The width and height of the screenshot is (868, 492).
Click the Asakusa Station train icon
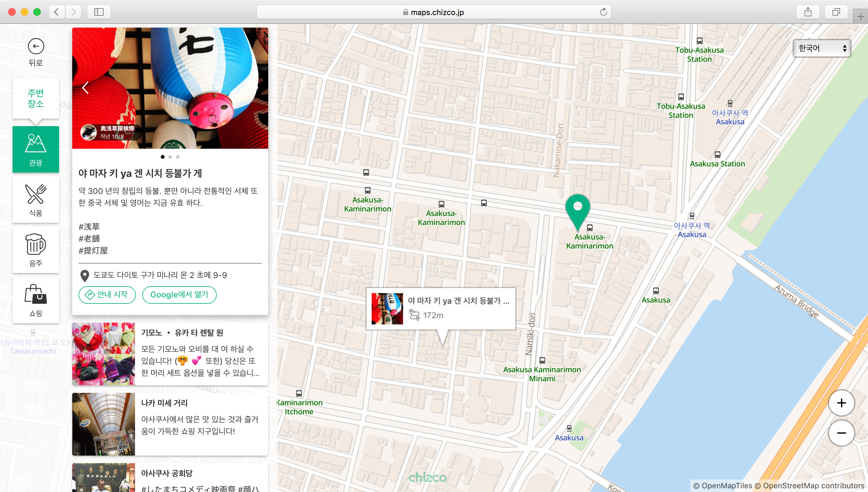[x=718, y=155]
